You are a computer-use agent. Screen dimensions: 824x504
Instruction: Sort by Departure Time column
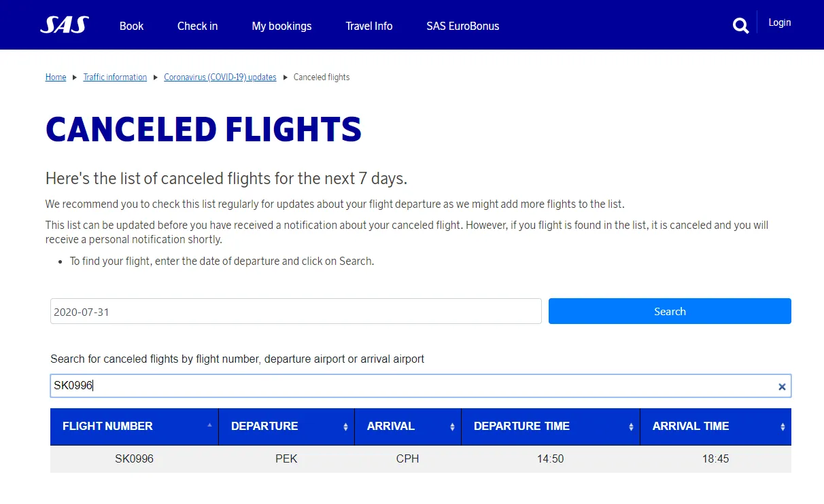[x=631, y=427]
